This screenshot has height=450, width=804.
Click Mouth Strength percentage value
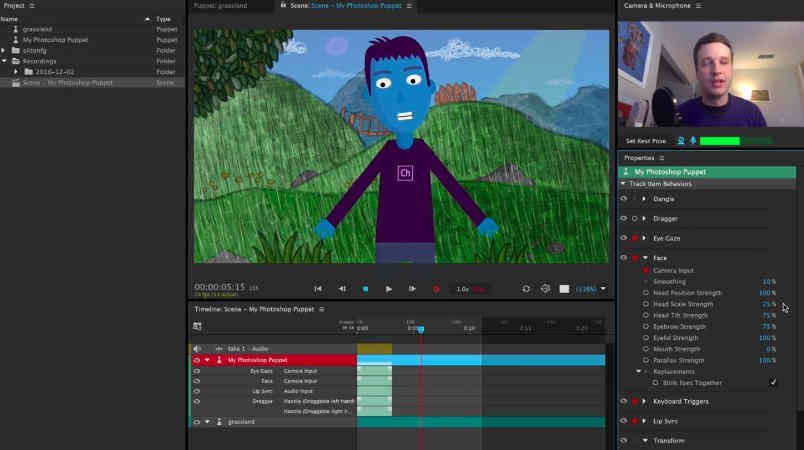point(771,349)
